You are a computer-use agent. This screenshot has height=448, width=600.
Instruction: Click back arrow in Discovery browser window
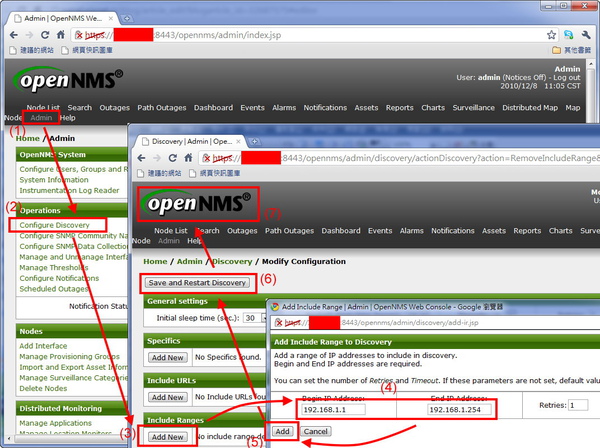point(141,158)
